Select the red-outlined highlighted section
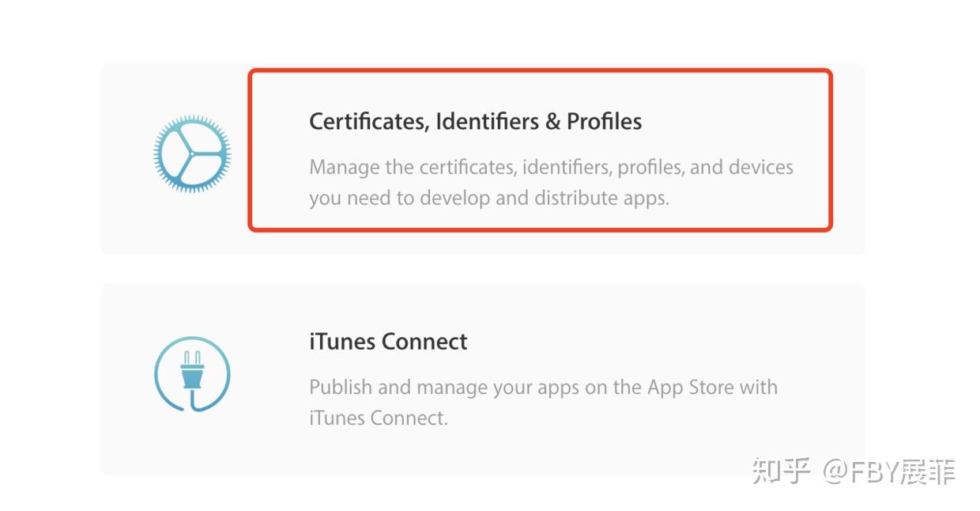Image resolution: width=980 pixels, height=511 pixels. click(x=540, y=150)
